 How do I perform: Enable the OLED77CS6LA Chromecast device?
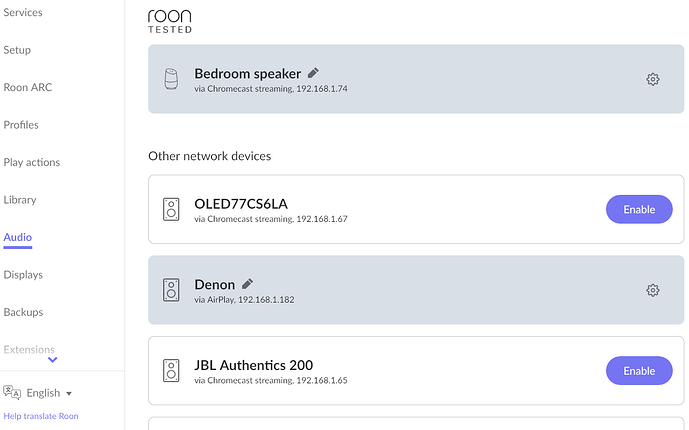coord(639,209)
